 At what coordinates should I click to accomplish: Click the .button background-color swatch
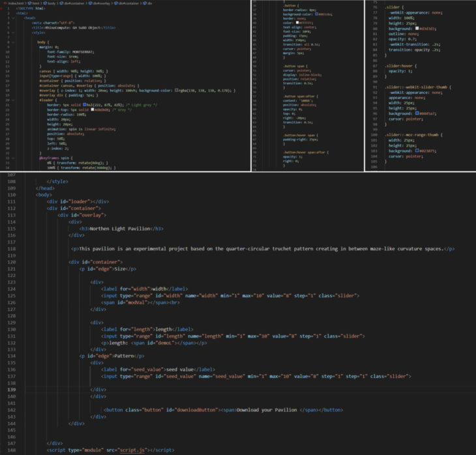[316, 14]
